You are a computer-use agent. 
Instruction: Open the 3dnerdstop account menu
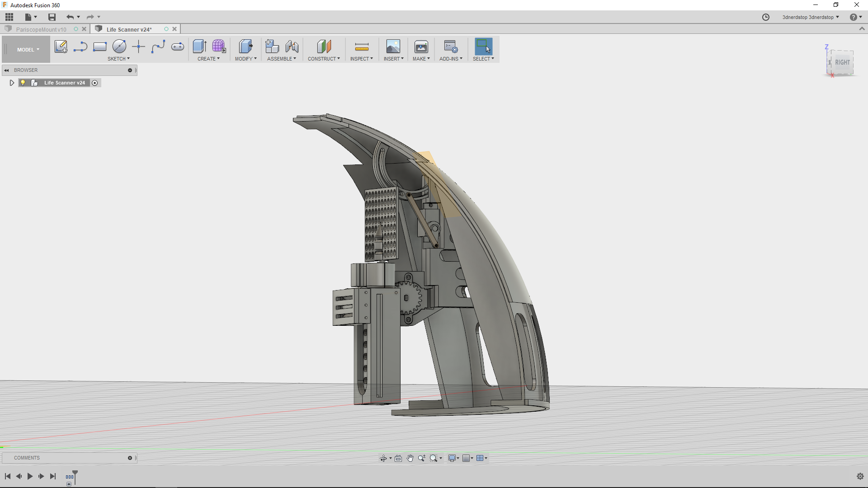[x=811, y=17]
